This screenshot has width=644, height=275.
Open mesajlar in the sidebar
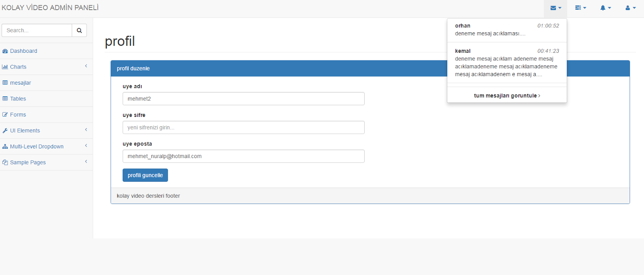pyautogui.click(x=20, y=83)
